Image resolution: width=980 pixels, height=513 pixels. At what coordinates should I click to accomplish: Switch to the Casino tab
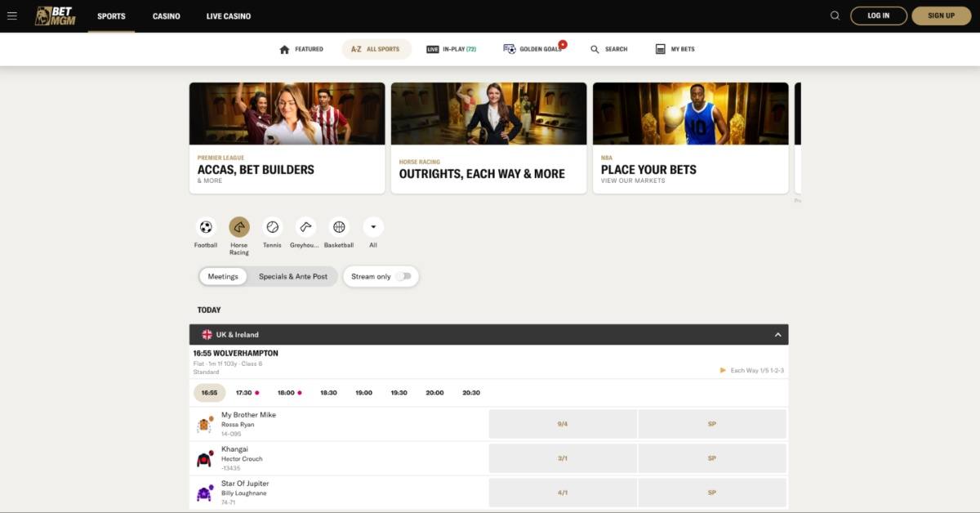[x=166, y=16]
